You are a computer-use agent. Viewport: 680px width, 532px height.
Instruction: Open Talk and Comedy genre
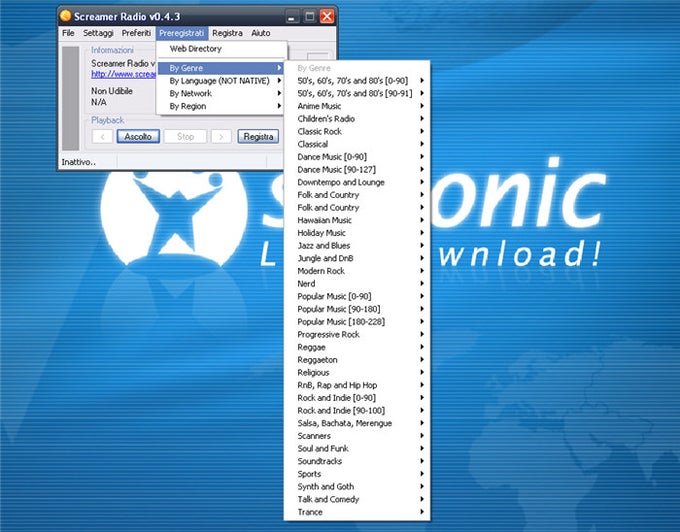point(357,499)
